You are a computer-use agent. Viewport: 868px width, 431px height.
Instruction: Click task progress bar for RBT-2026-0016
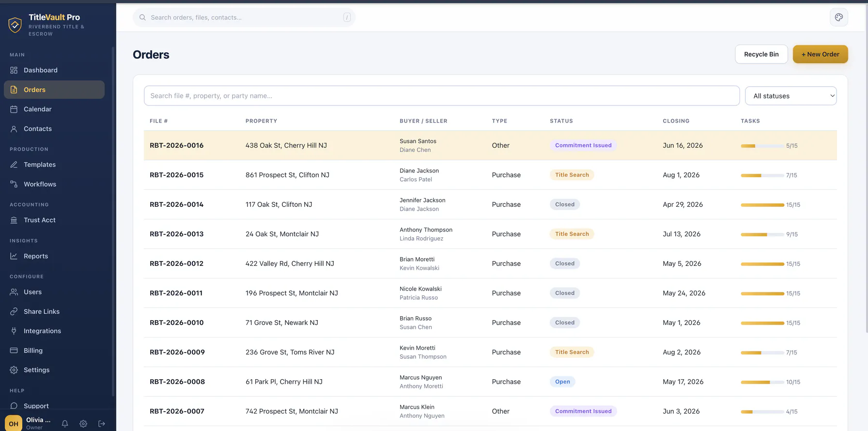(x=762, y=146)
